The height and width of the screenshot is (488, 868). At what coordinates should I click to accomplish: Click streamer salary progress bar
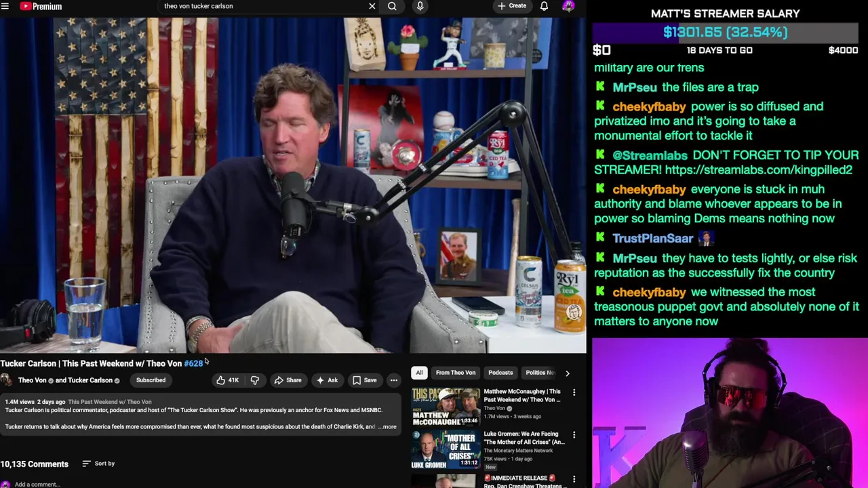tap(725, 33)
